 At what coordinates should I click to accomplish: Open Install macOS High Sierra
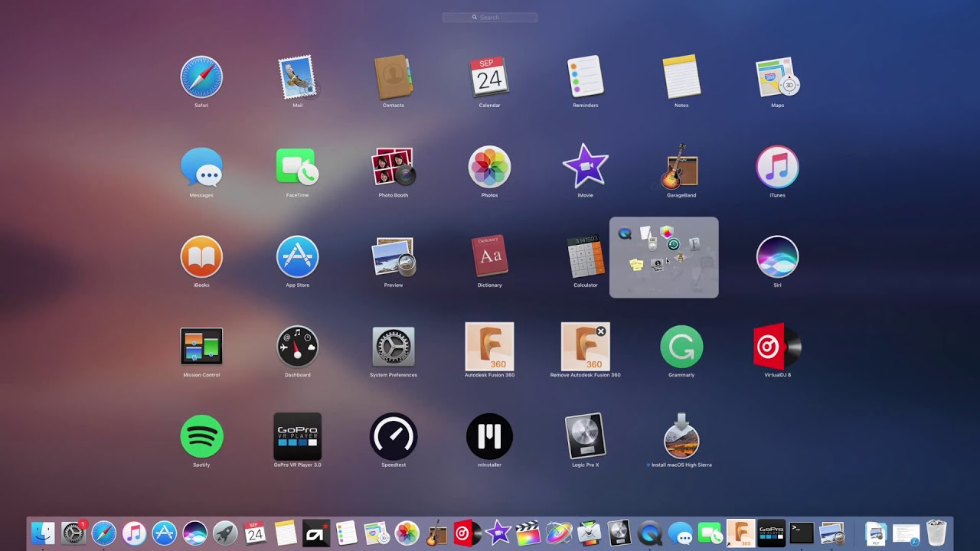point(681,435)
